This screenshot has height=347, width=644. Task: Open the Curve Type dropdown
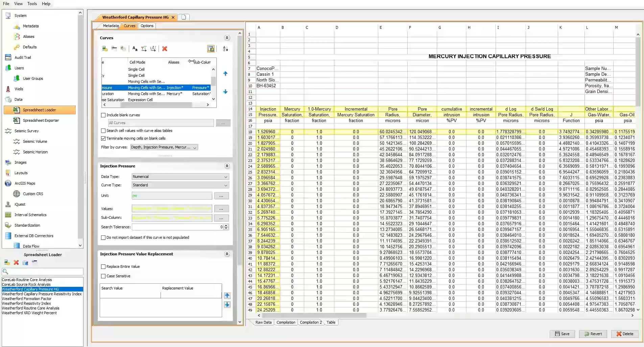(x=180, y=185)
